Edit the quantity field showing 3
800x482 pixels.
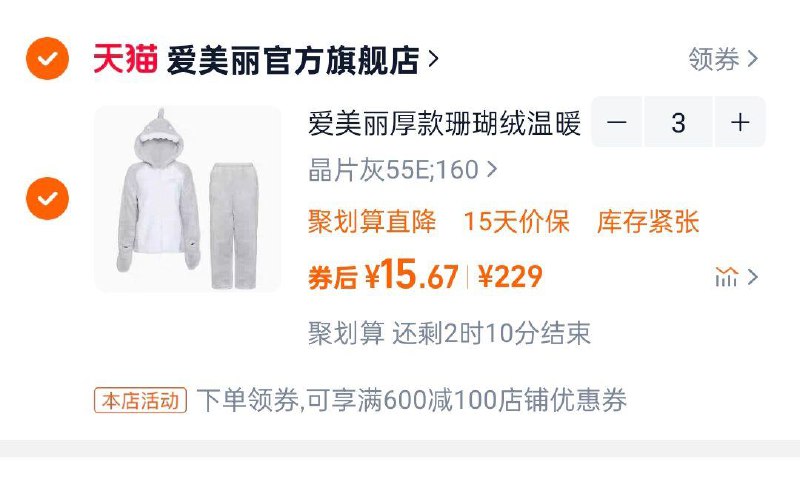click(678, 122)
